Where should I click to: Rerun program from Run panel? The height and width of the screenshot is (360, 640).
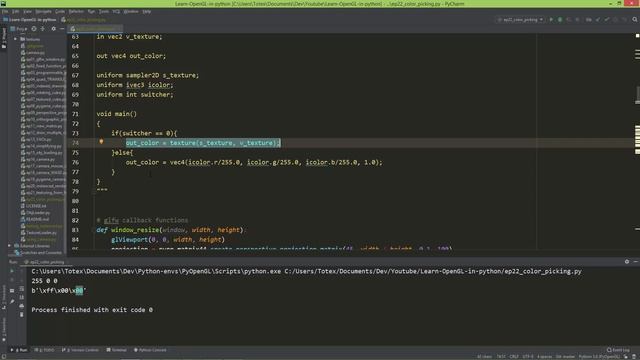pyautogui.click(x=12, y=271)
